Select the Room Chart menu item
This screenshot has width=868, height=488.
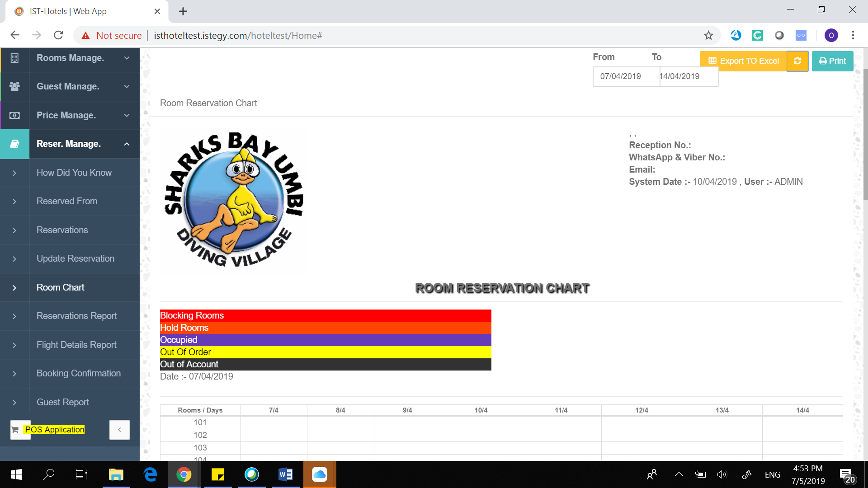60,287
